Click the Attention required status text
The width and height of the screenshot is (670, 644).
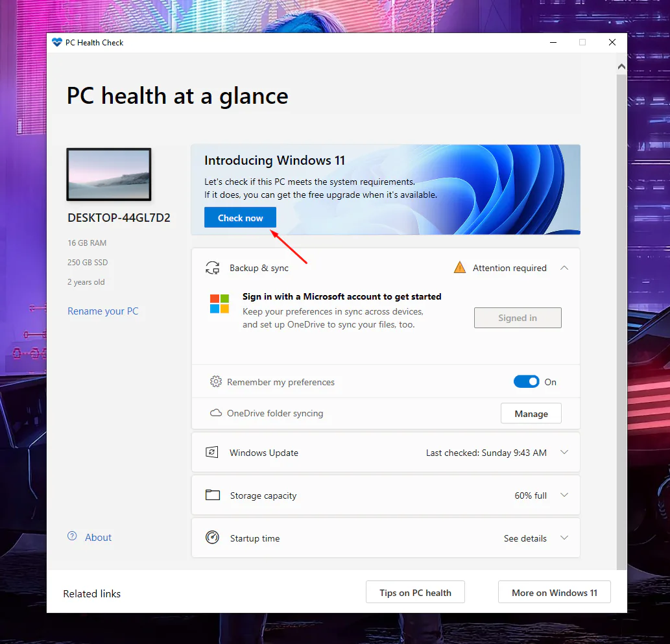tap(509, 268)
